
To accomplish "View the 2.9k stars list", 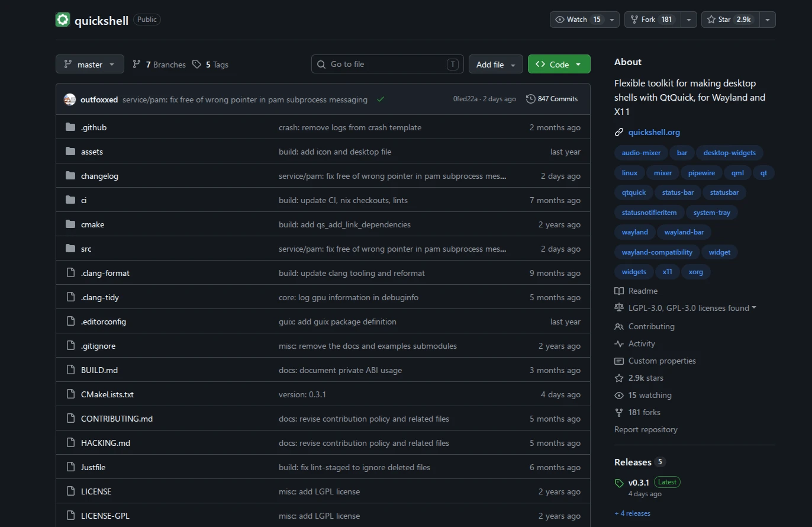I will (646, 378).
